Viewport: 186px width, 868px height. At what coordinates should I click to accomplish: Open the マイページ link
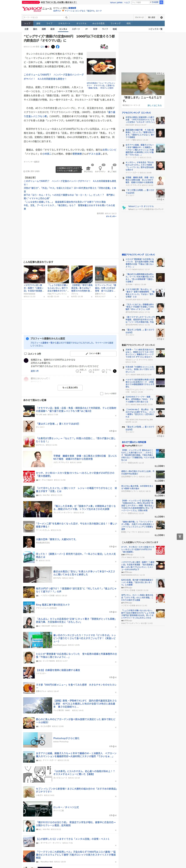click(x=139, y=18)
